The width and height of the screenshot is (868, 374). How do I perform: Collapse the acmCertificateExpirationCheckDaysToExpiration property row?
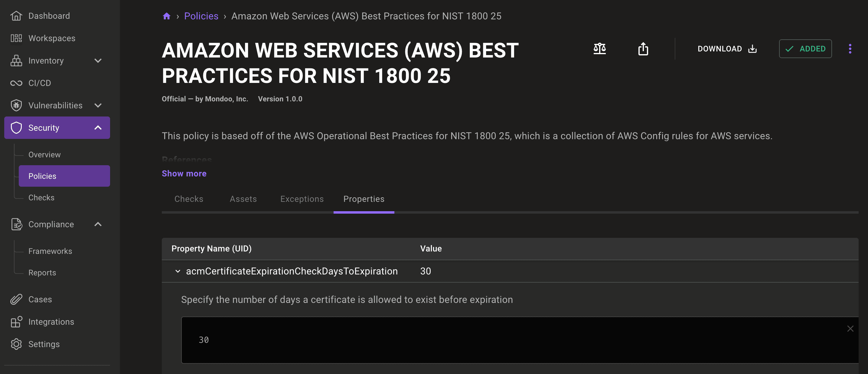coord(178,271)
